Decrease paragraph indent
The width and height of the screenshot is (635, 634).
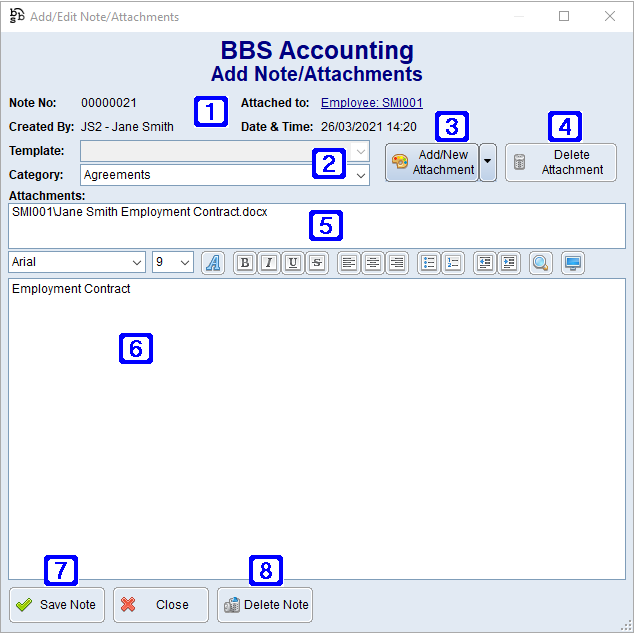(485, 263)
